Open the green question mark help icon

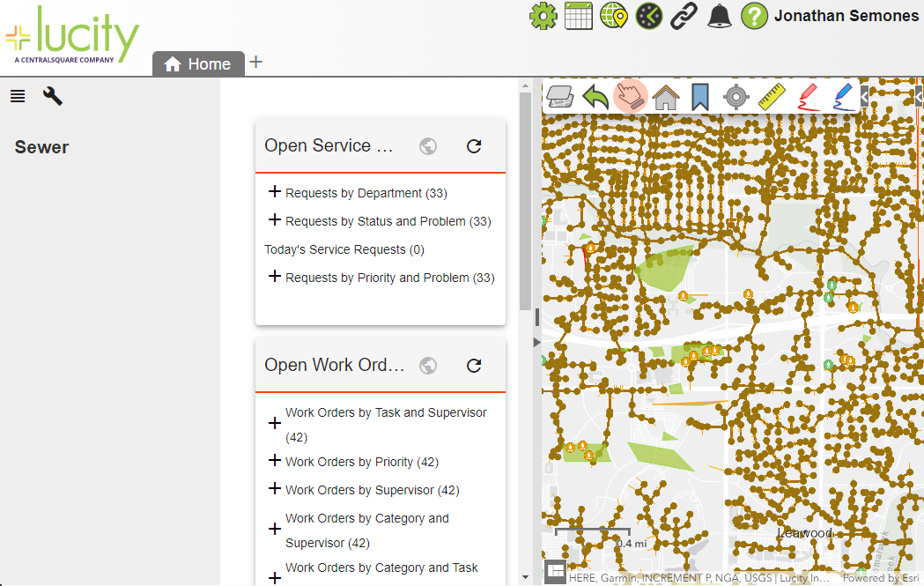754,16
